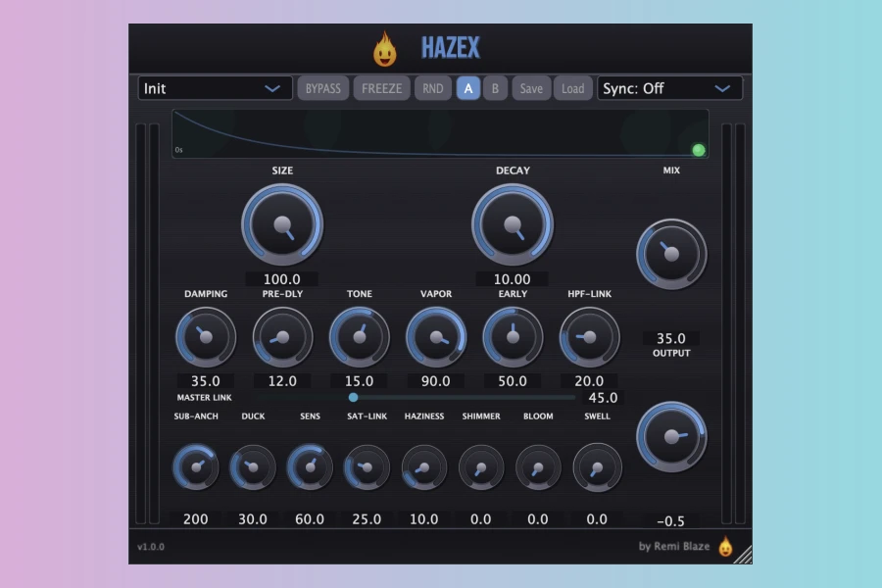
Task: Open the Init preset dropdown
Action: (215, 88)
